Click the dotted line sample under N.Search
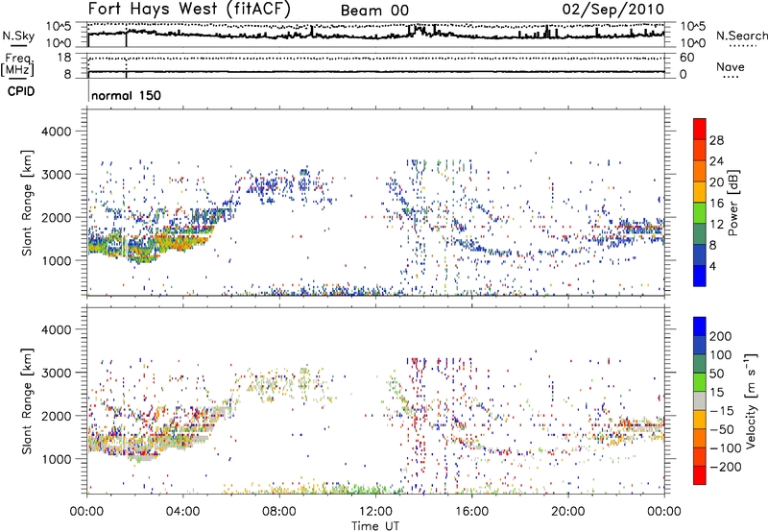768x532 pixels. point(742,46)
